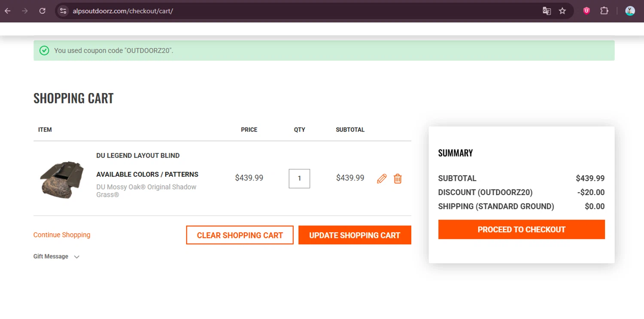Click the Proceed to Checkout button
Image resolution: width=644 pixels, height=319 pixels.
pos(521,229)
